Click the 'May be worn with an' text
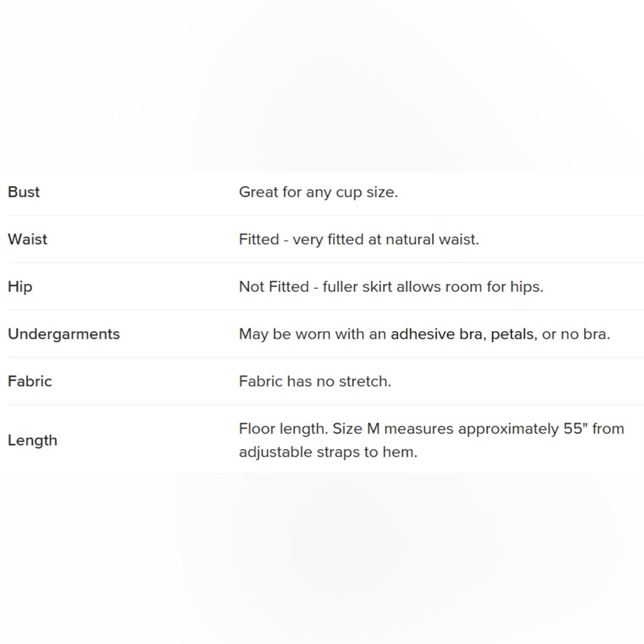The image size is (644, 644). click(312, 334)
